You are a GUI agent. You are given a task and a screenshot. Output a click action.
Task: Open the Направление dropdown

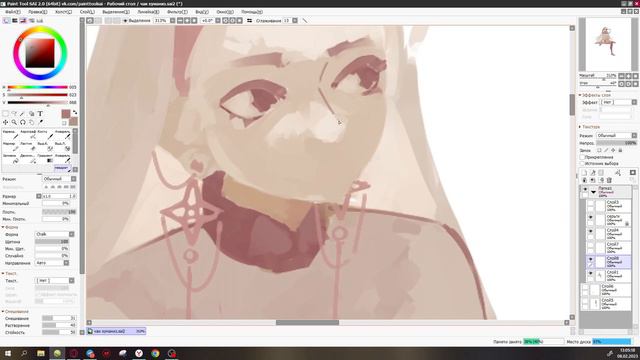tap(52, 263)
